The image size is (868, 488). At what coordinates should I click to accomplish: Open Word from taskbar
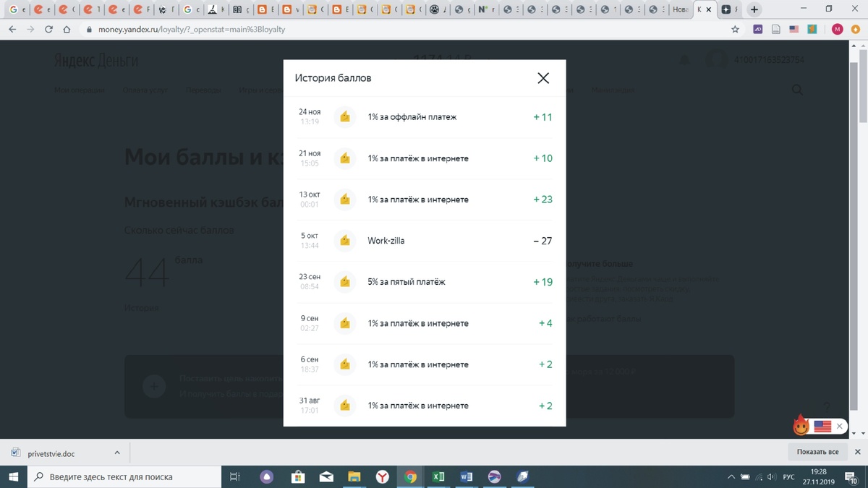467,476
